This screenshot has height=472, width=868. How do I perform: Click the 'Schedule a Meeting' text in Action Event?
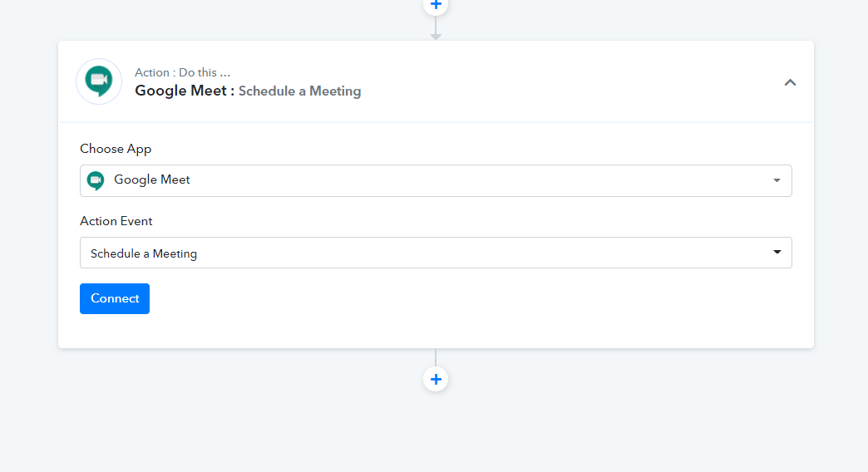point(144,253)
